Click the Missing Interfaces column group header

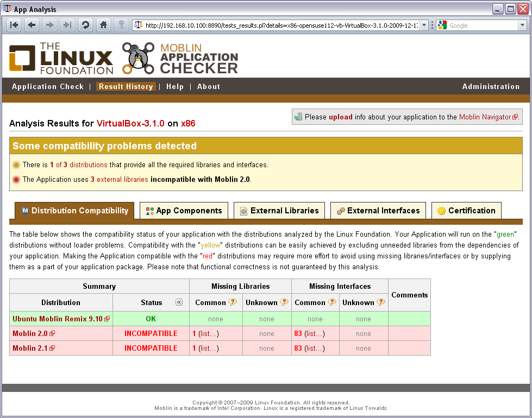tap(340, 286)
